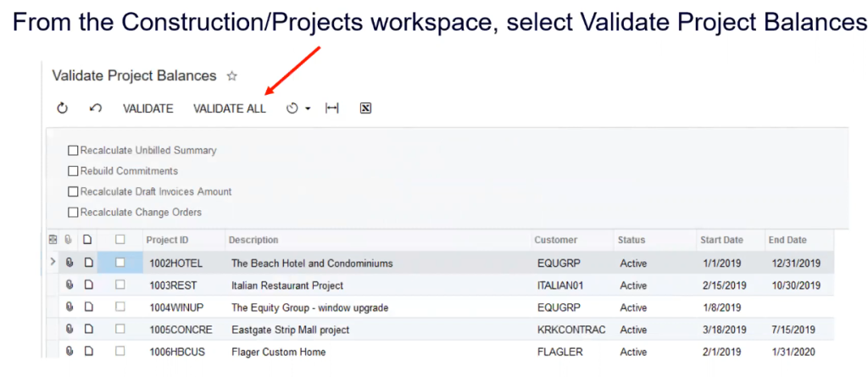Open attachments paperclip for 1002HOTEL row
Image resolution: width=868 pixels, height=377 pixels.
(70, 263)
